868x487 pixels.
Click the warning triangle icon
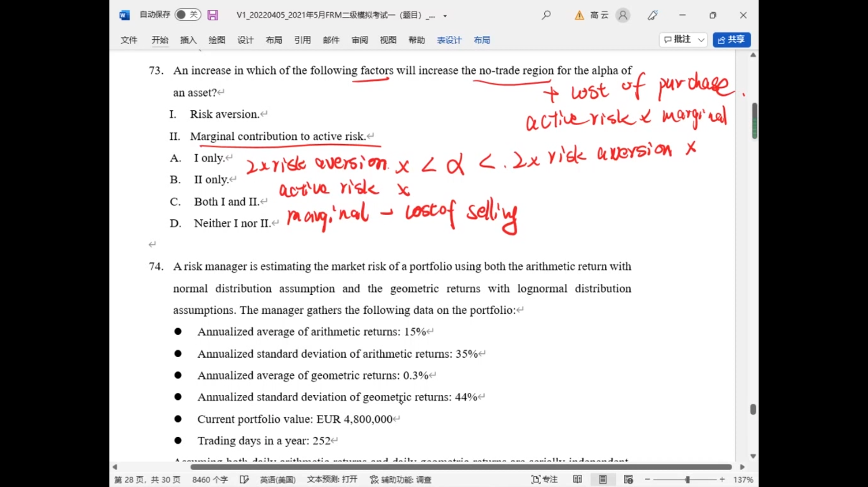click(579, 15)
